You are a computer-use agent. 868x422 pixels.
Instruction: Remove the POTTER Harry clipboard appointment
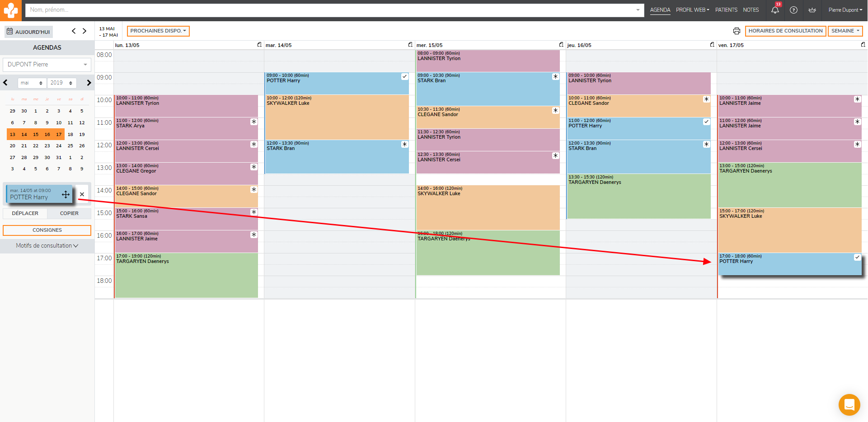pyautogui.click(x=82, y=194)
